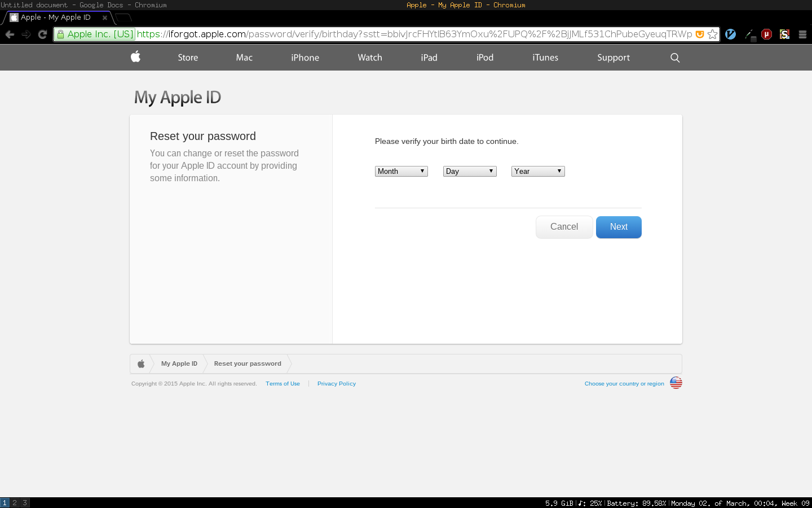Open the search magnifier in Apple nav bar

675,58
